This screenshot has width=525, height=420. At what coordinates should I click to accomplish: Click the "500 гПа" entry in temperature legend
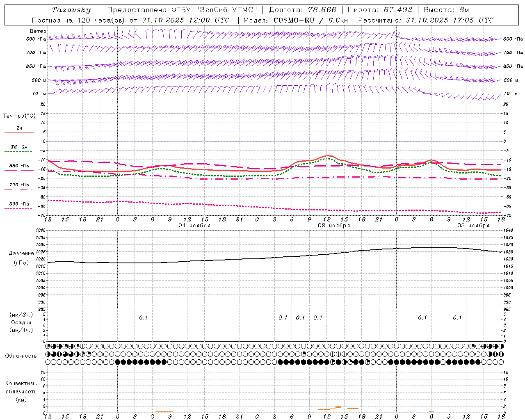(x=19, y=204)
